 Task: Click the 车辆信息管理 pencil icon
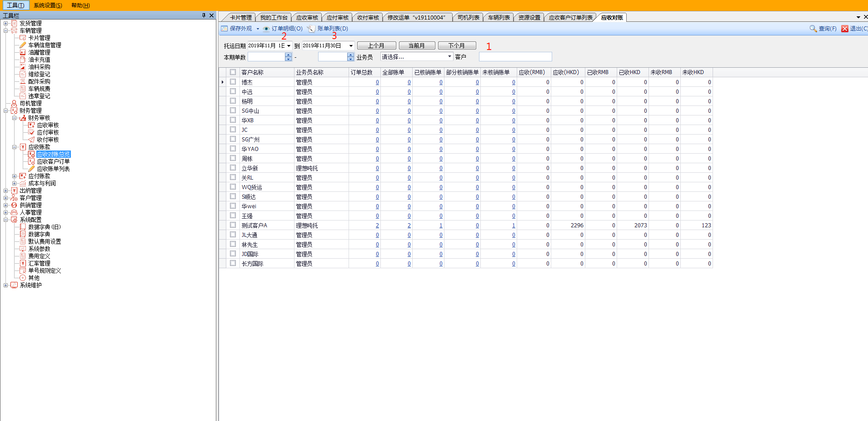click(x=23, y=45)
